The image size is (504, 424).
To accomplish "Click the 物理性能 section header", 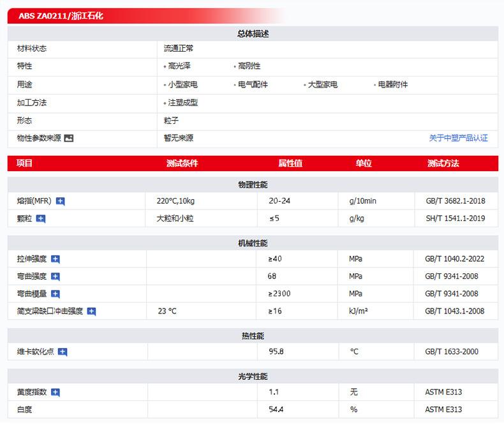I will click(253, 185).
